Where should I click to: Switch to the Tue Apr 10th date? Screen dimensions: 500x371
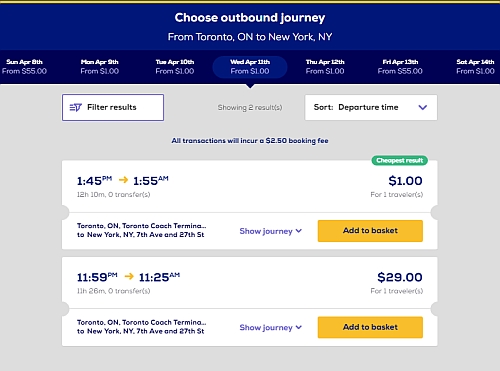coord(175,66)
